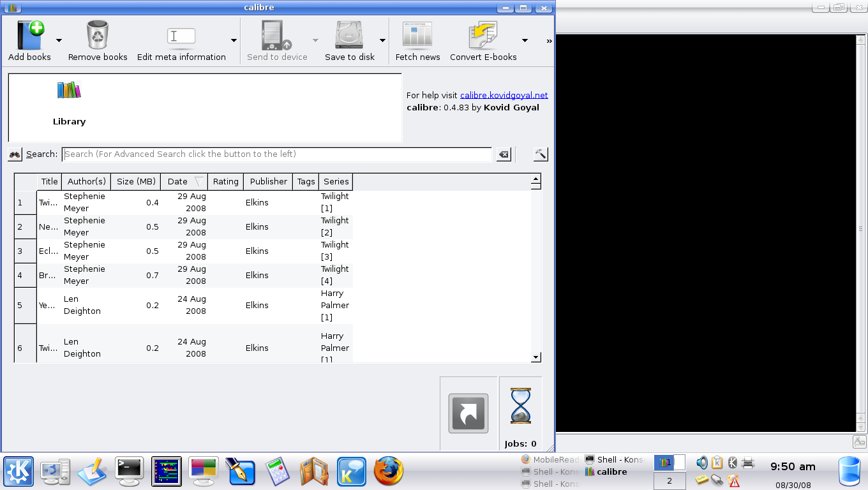Sort the book list by Title column
868x490 pixels.
tap(49, 182)
